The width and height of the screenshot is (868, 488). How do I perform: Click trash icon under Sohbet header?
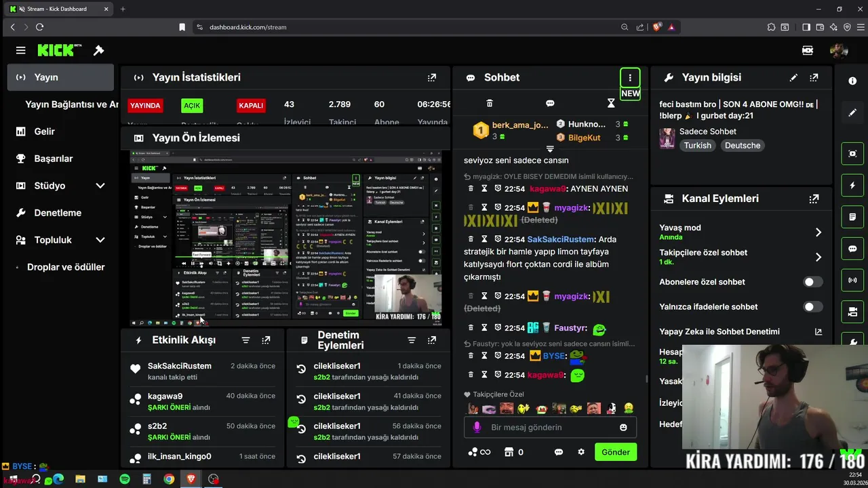pyautogui.click(x=490, y=103)
